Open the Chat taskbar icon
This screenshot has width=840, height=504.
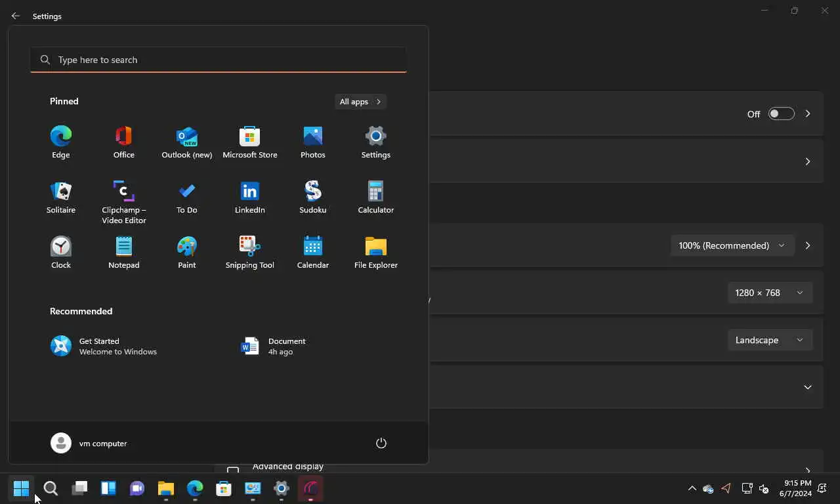(137, 488)
